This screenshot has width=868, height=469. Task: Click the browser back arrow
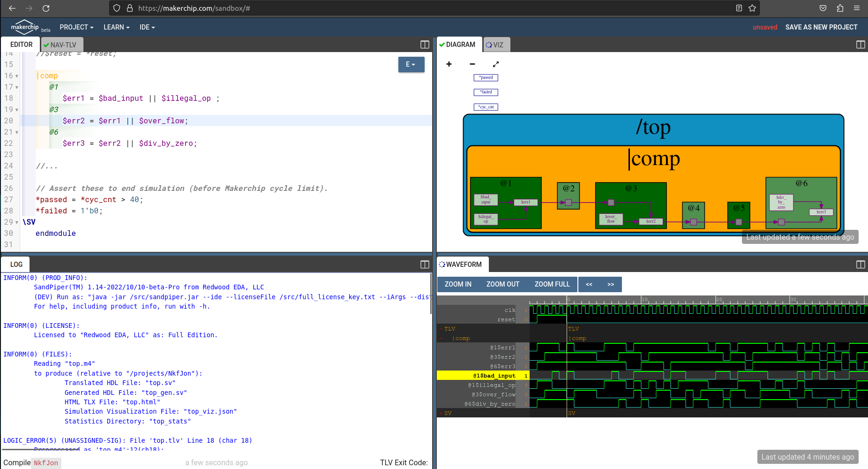(x=12, y=8)
